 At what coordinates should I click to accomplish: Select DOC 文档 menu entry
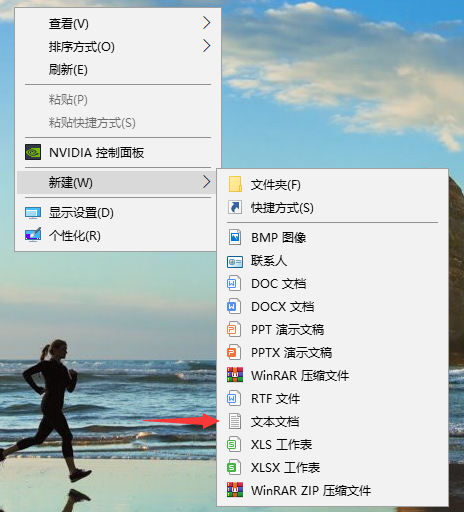[332, 283]
